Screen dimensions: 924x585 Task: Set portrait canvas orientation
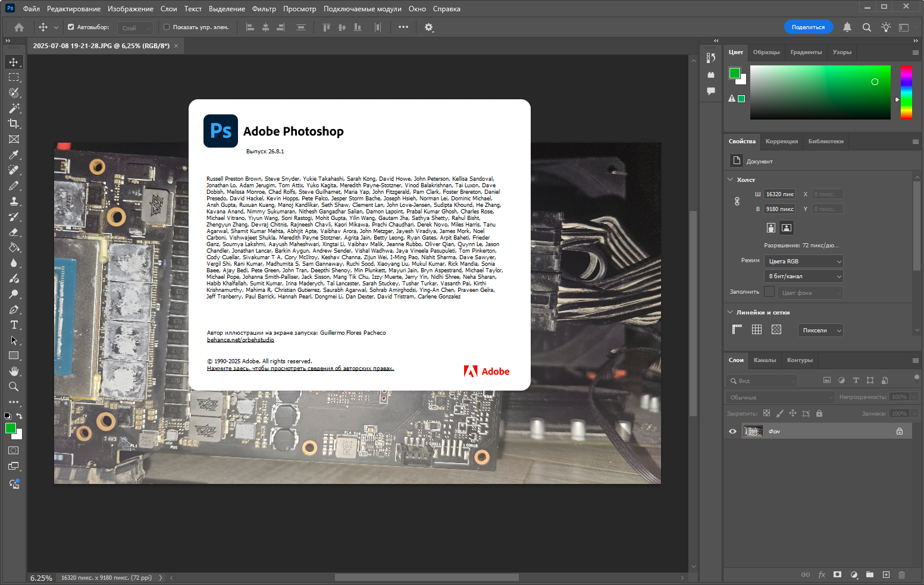click(771, 228)
